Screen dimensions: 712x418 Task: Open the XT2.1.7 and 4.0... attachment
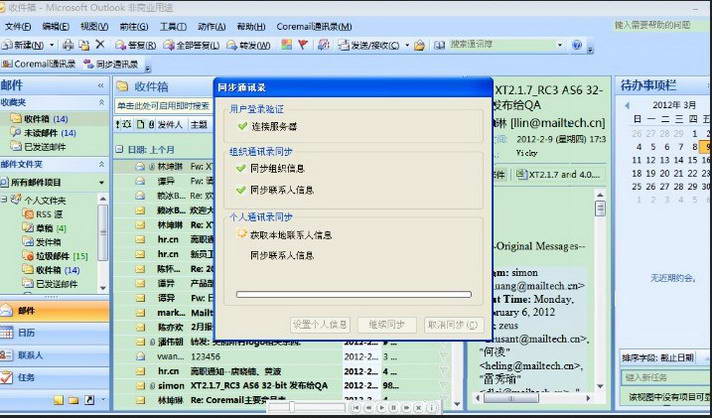tap(560, 174)
